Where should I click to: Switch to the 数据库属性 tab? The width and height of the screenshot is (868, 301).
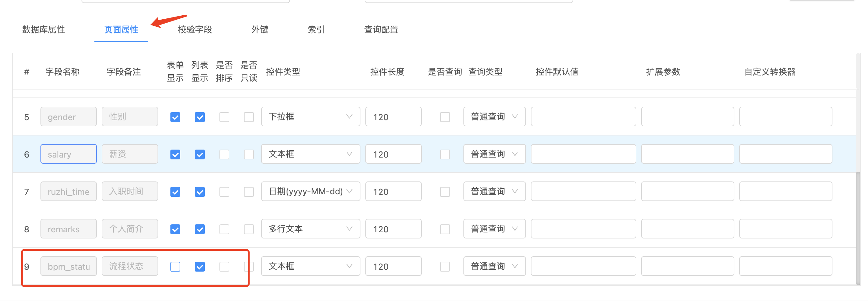point(44,30)
